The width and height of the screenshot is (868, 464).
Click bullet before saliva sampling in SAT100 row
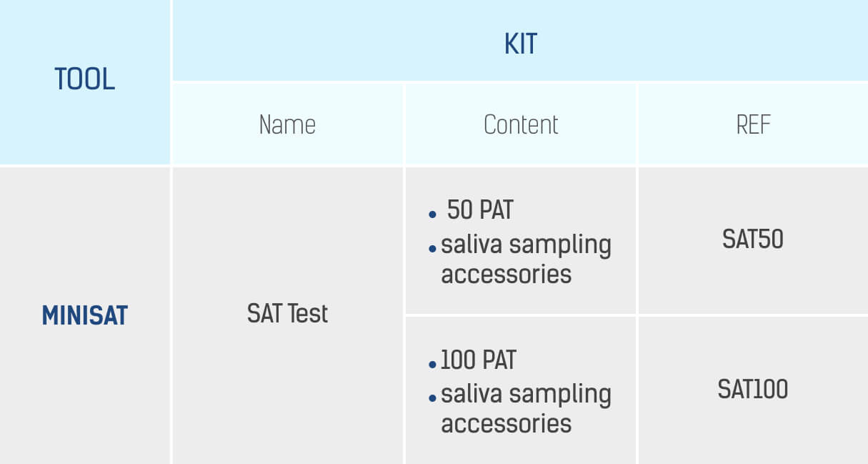[x=432, y=398]
